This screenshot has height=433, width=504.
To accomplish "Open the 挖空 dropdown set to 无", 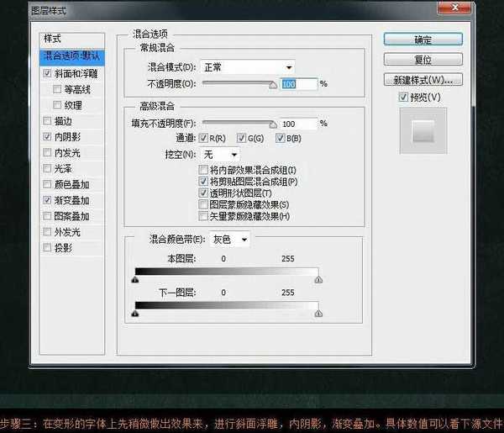I will [x=220, y=155].
